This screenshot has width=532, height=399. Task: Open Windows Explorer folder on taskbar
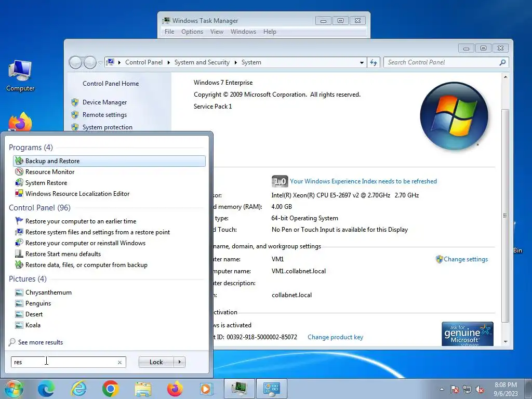143,389
